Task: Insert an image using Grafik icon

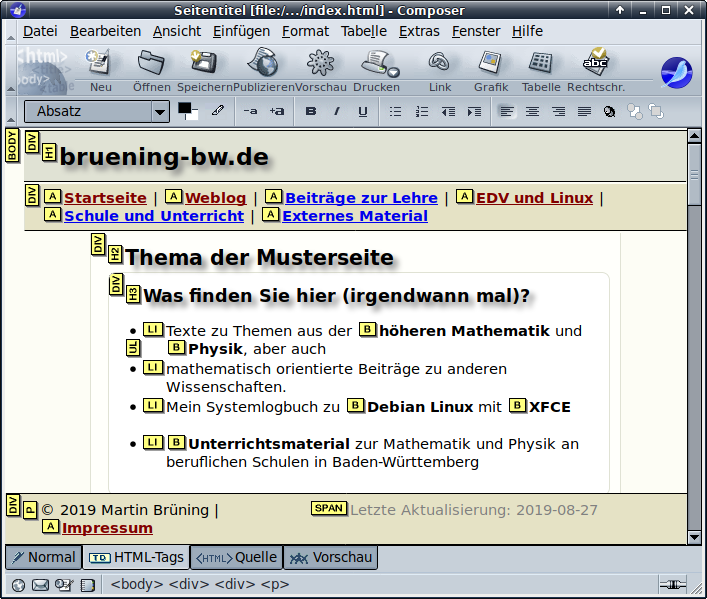Action: 490,64
